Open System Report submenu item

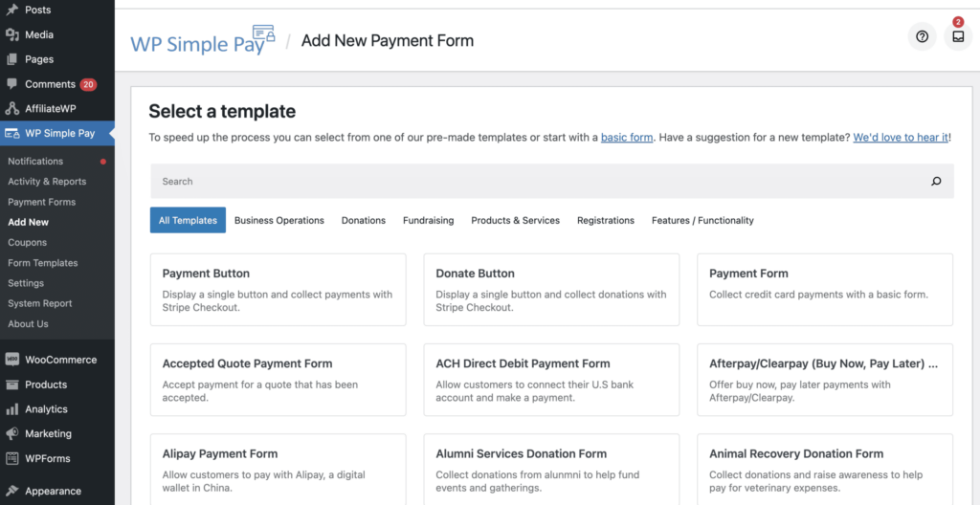[40, 303]
